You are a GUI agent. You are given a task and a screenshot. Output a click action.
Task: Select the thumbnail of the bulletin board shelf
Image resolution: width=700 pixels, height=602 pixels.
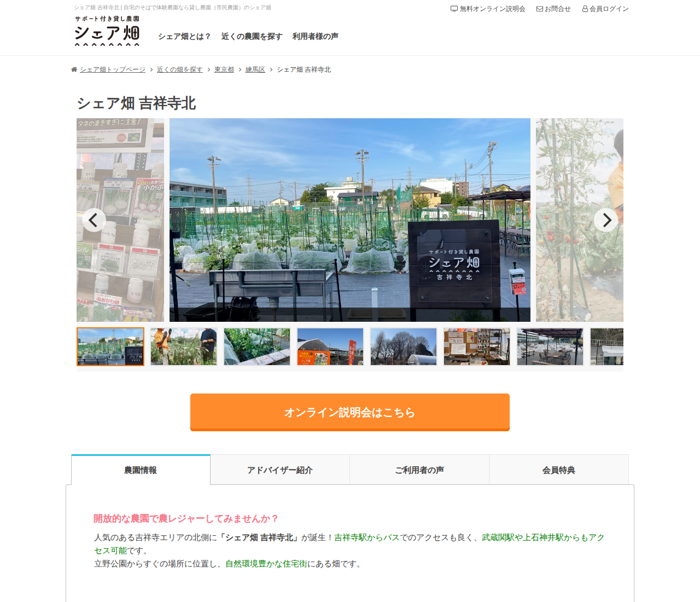(x=477, y=346)
